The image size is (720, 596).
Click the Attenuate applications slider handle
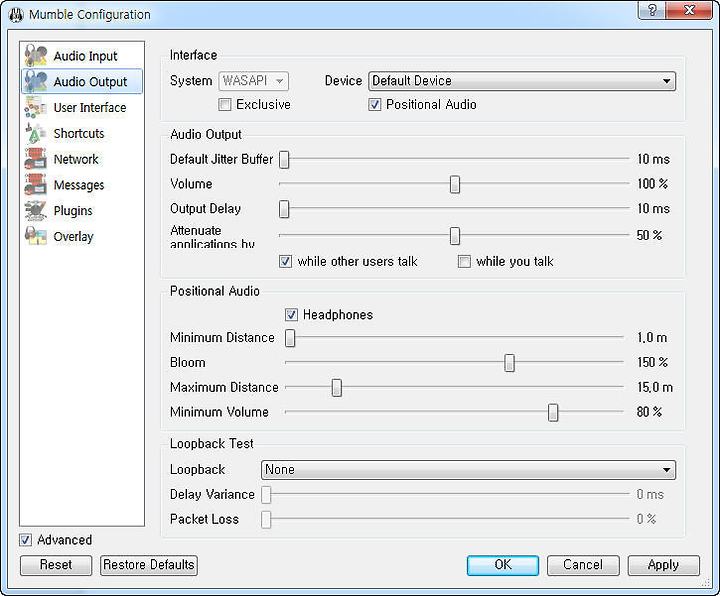coord(455,236)
